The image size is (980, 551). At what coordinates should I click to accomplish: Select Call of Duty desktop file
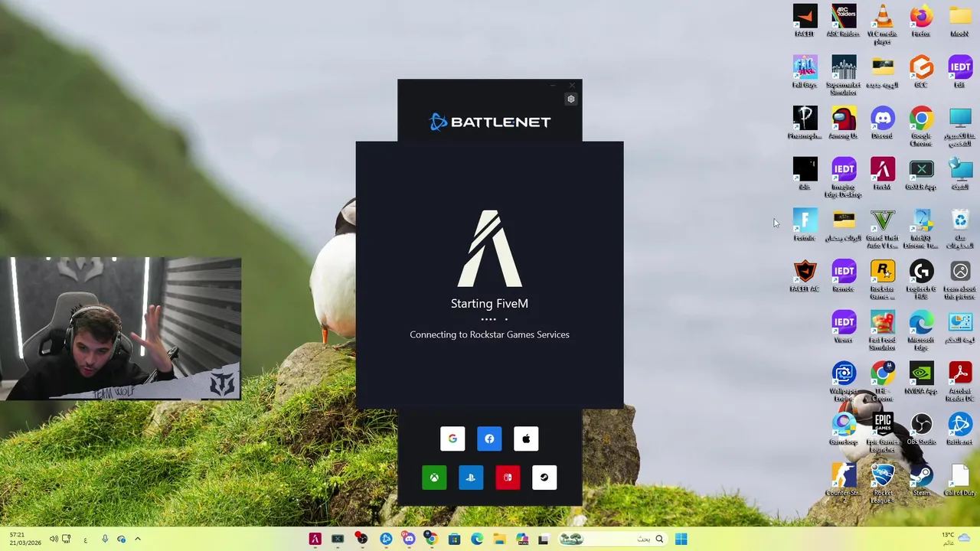click(x=960, y=481)
